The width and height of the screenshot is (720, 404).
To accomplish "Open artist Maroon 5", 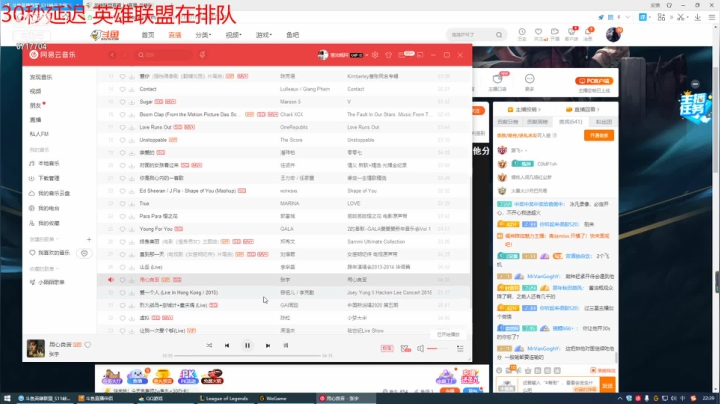I will (290, 102).
